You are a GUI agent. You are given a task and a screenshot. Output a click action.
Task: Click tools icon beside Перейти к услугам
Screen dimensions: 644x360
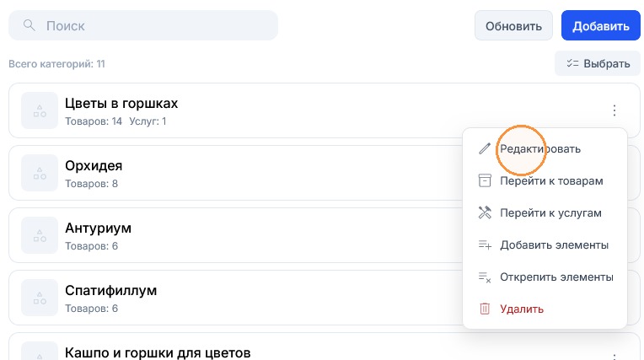point(485,212)
